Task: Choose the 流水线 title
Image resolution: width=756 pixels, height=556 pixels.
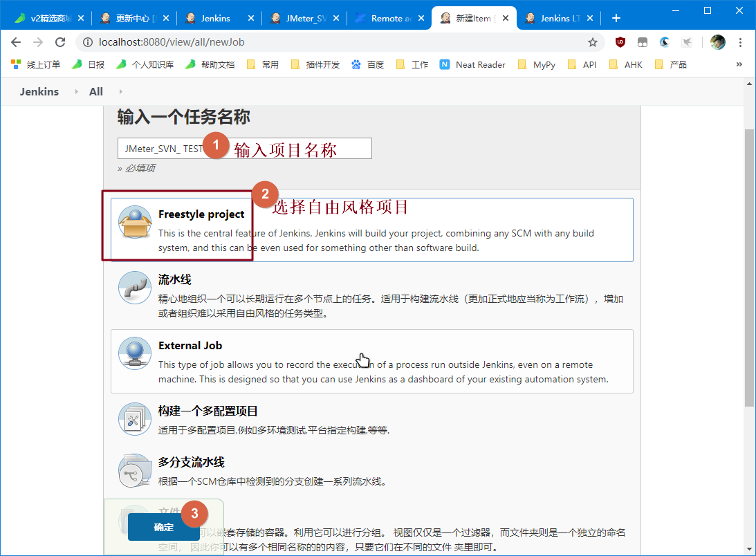Action: point(174,279)
